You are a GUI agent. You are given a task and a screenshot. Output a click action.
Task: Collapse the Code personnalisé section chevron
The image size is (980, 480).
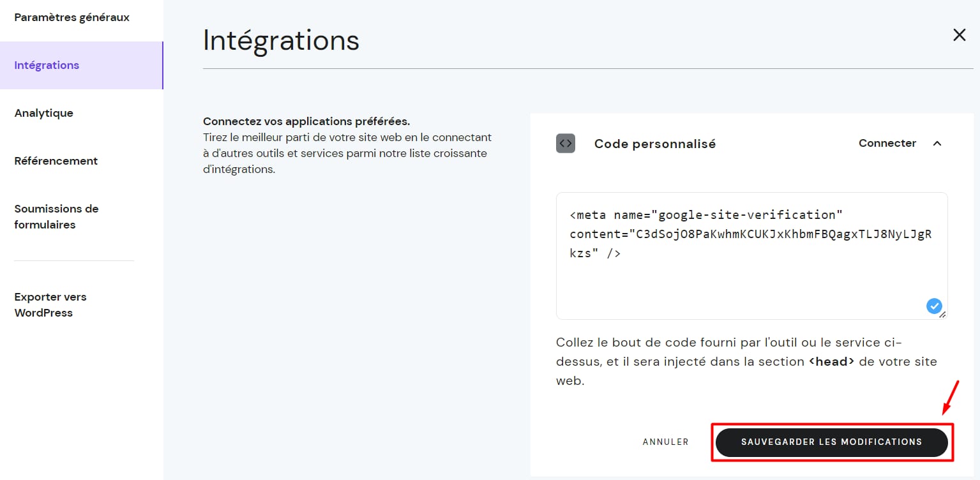coord(937,144)
